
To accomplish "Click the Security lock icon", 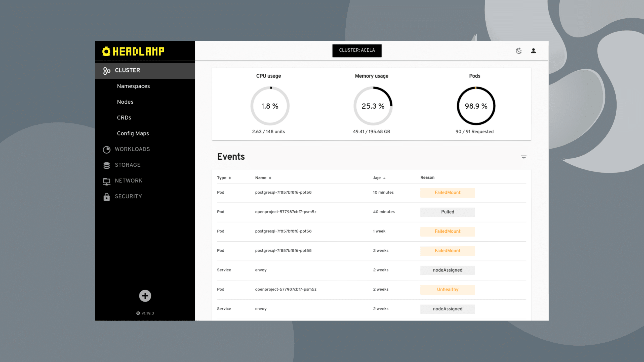I will pyautogui.click(x=107, y=197).
